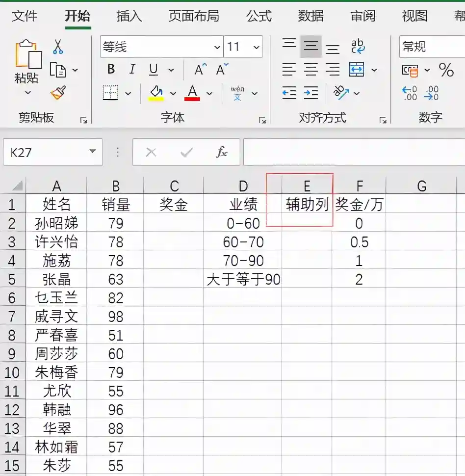The image size is (465, 476).
Task: Open the 文件 menu
Action: (25, 16)
